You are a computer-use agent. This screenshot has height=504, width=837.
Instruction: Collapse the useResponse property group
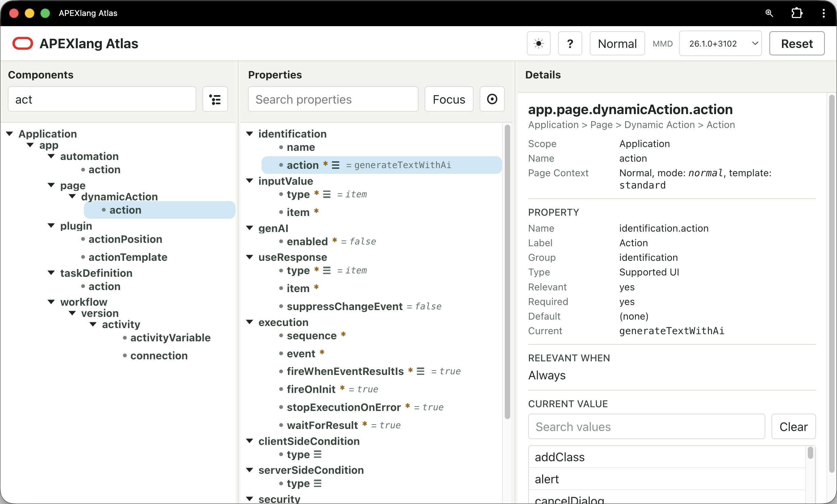250,257
